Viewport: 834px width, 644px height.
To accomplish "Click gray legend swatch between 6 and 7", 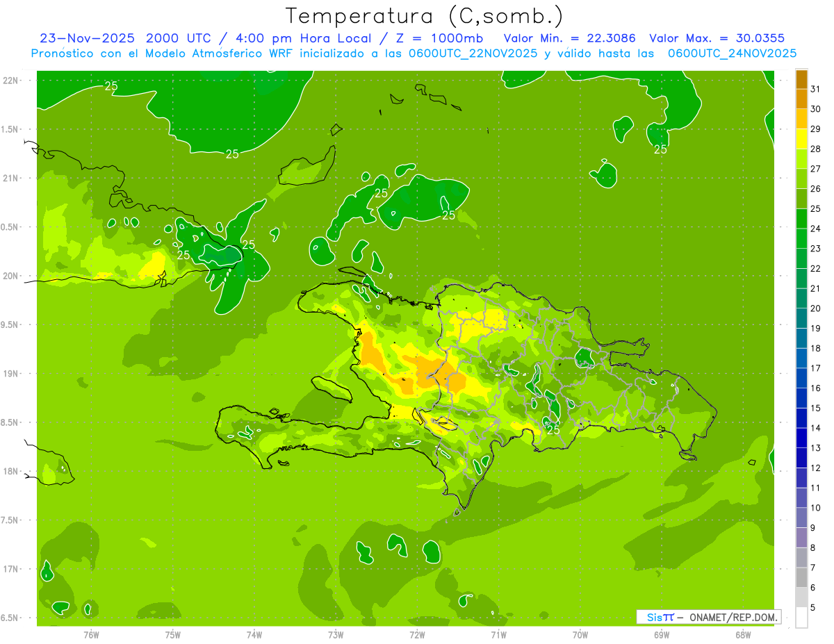I will (801, 577).
